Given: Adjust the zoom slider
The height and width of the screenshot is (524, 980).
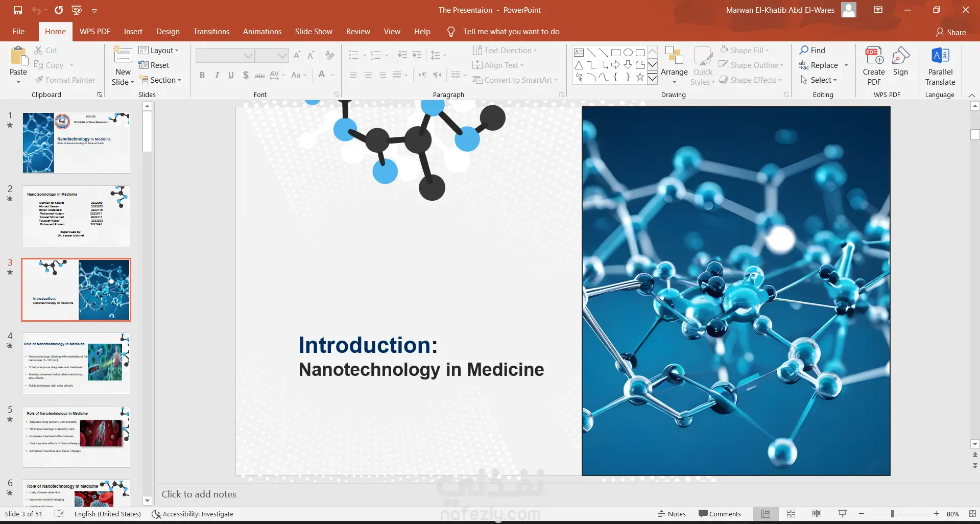Looking at the screenshot, I should tap(893, 514).
